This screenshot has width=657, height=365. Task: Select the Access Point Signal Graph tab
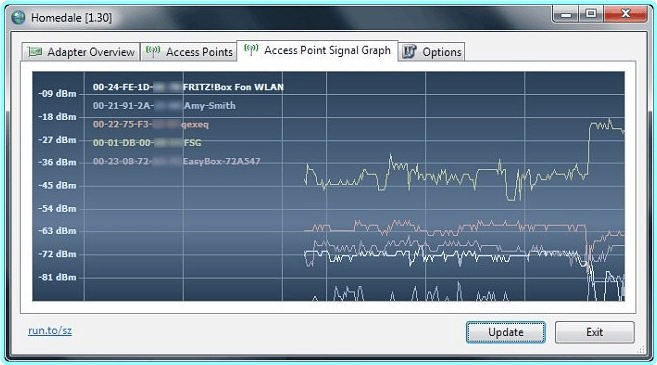[317, 51]
